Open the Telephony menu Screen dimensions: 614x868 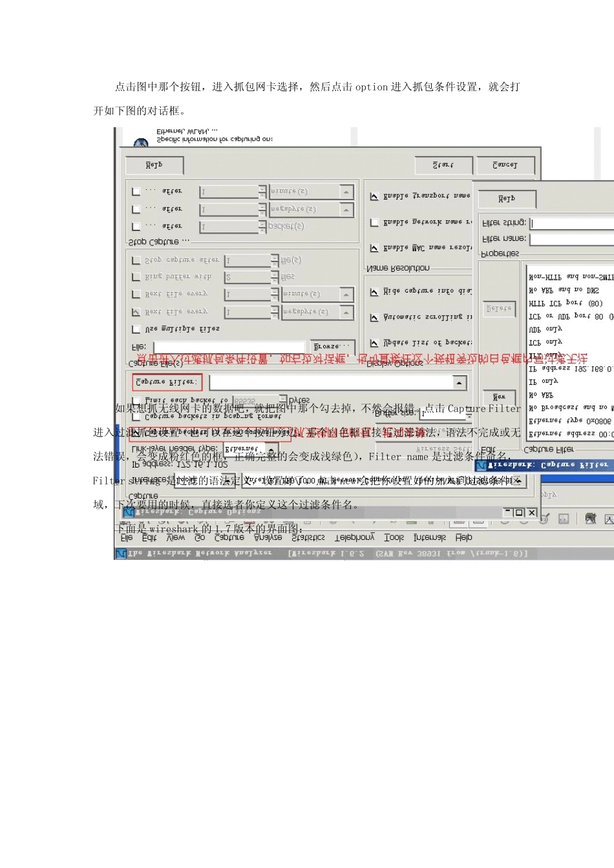click(x=355, y=538)
